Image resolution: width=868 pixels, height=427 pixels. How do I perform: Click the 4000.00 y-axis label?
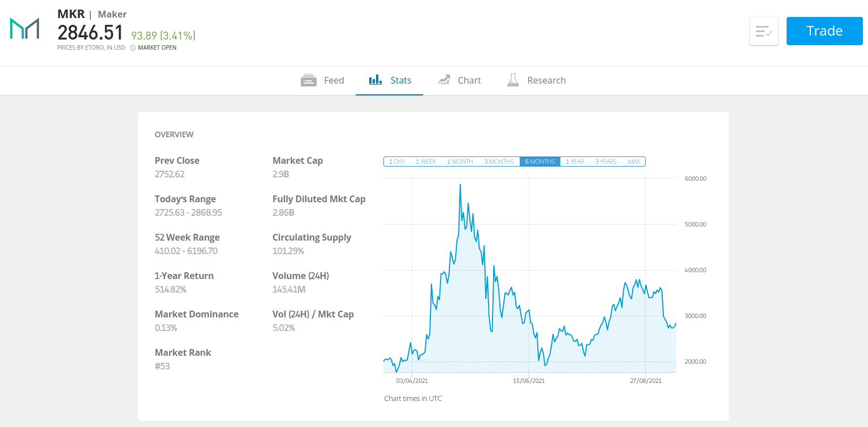(x=696, y=270)
